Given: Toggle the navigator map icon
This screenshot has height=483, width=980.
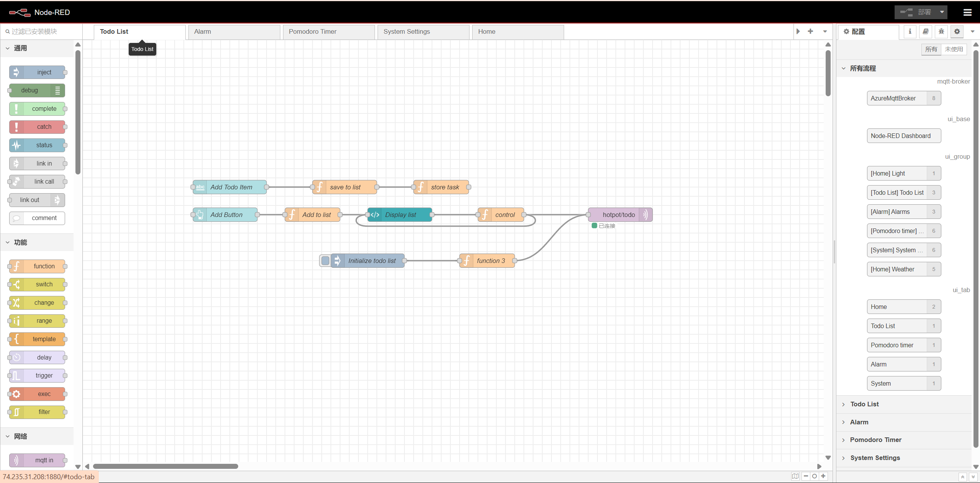Looking at the screenshot, I should coord(795,476).
